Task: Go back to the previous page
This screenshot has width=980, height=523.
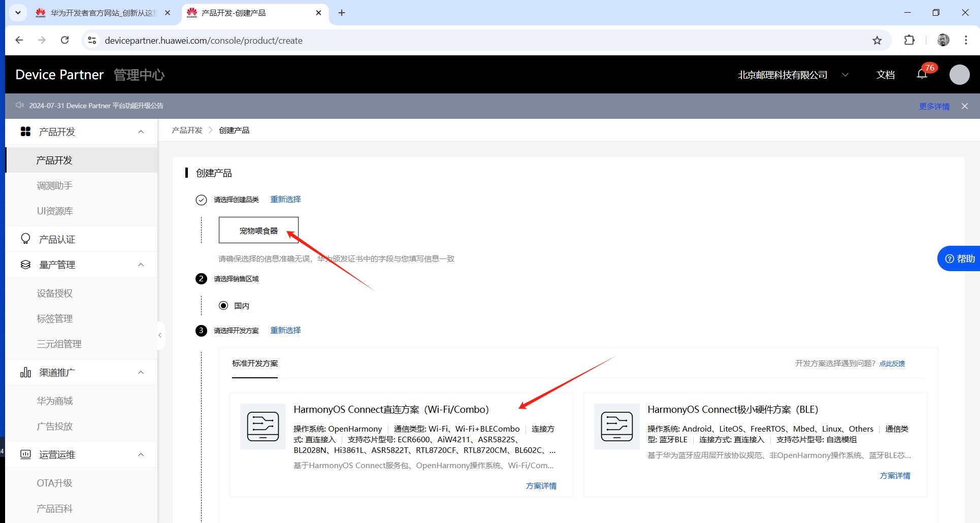Action: click(19, 40)
